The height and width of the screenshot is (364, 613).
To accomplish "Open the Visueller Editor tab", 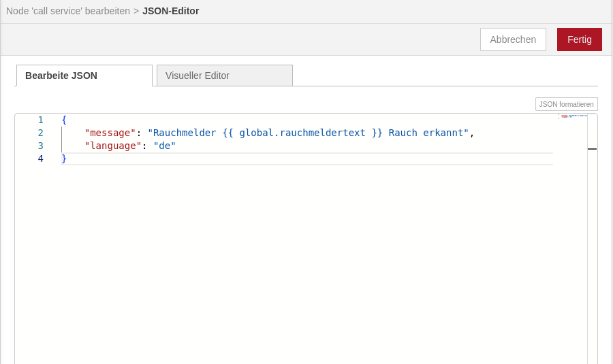I will [x=224, y=76].
